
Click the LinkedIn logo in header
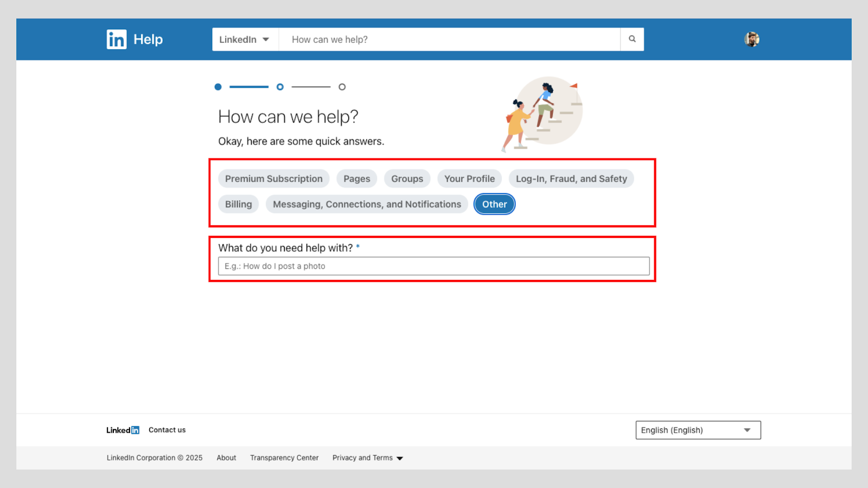click(117, 40)
